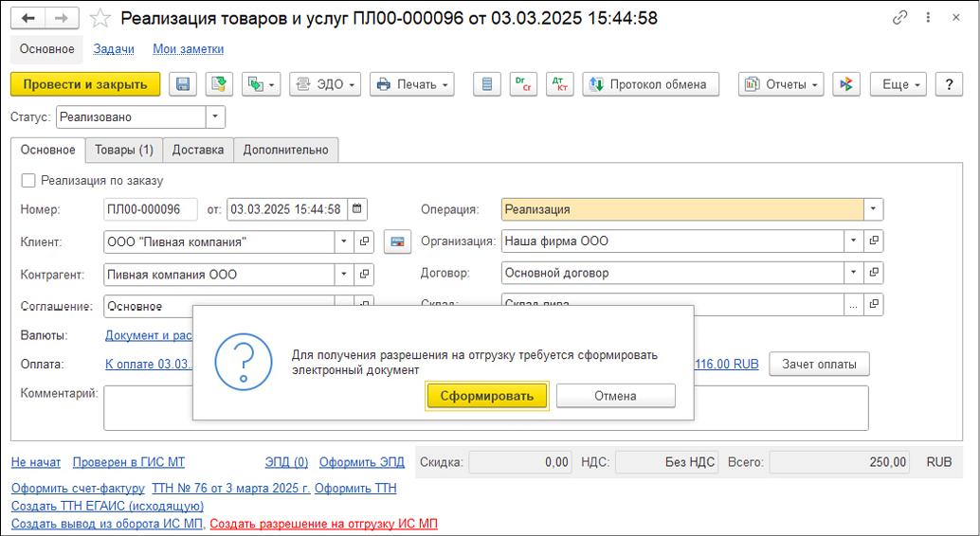Expand the Печать menu button
Viewport: 980px width, 536px height.
[x=412, y=84]
